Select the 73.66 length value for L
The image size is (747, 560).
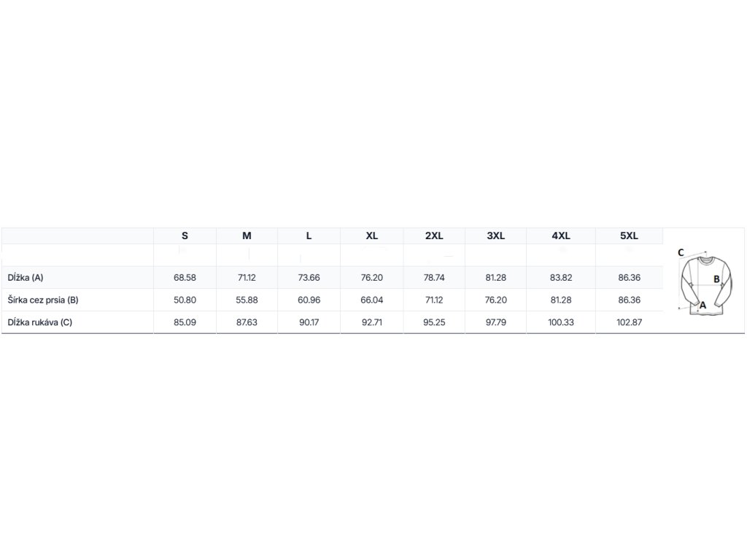pos(309,278)
